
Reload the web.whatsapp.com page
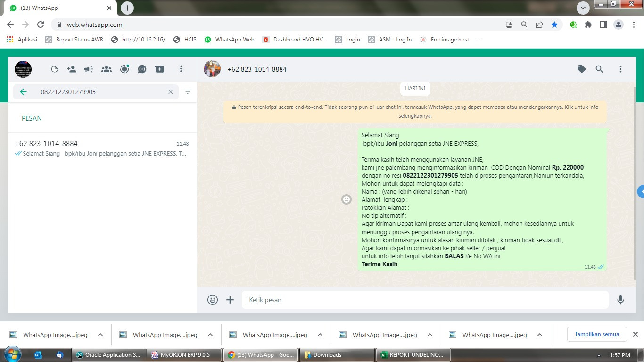[x=41, y=25]
